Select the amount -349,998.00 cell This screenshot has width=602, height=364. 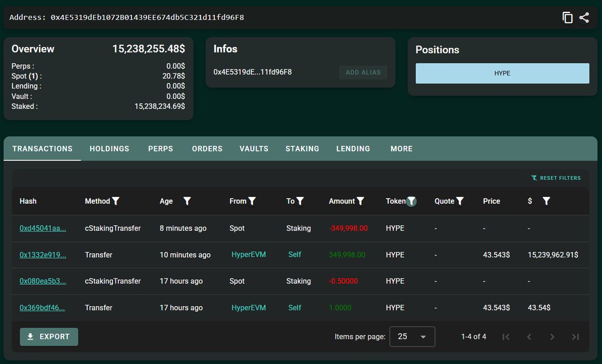(348, 228)
